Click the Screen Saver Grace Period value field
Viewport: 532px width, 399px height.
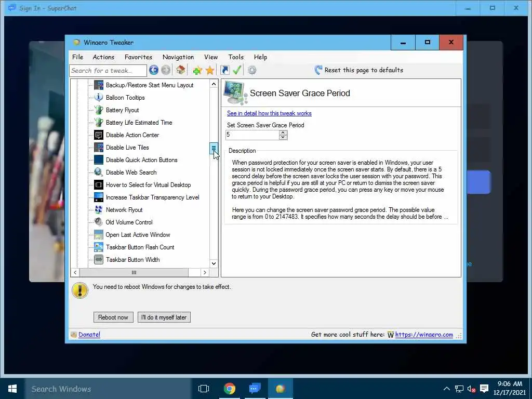[252, 135]
